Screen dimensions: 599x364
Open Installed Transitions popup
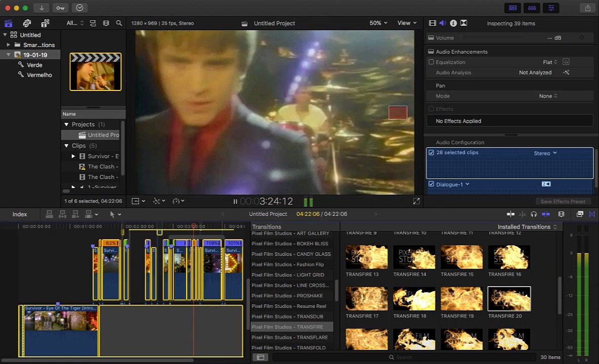[527, 226]
